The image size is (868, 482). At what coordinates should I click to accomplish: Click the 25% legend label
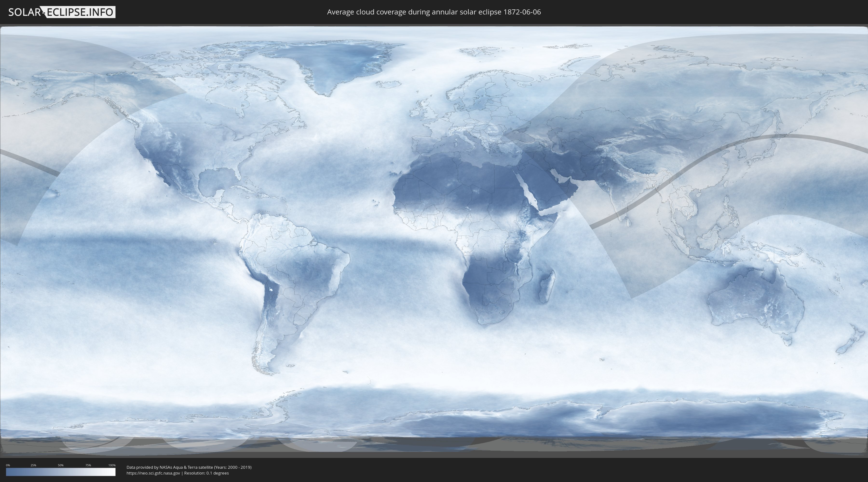33,465
